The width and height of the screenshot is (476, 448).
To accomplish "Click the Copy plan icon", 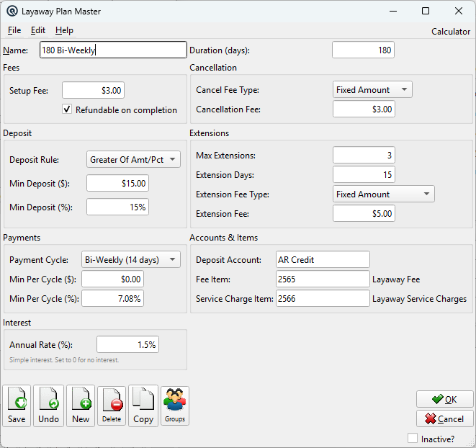I will coord(143,406).
